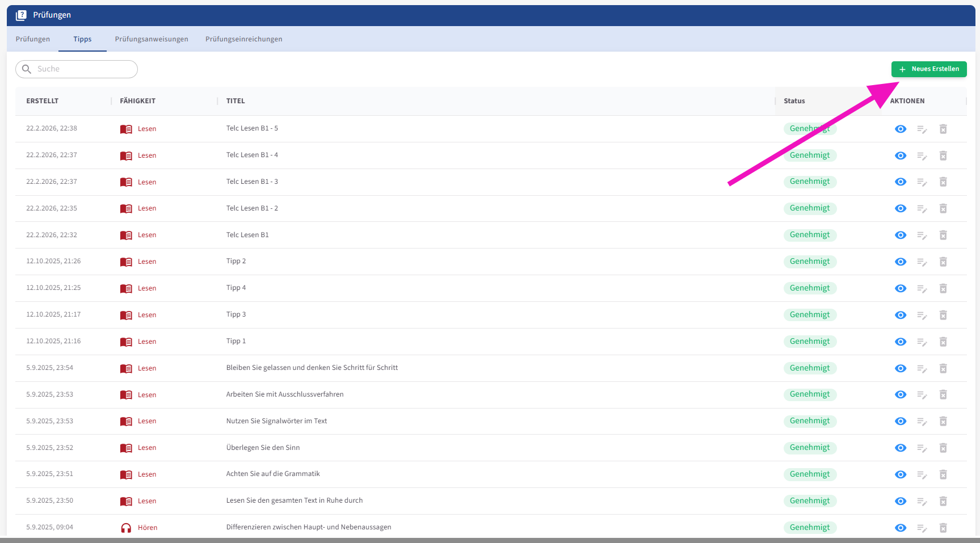Click the edit icon for Telc Lesen B1 - 5
The image size is (980, 543).
point(922,129)
